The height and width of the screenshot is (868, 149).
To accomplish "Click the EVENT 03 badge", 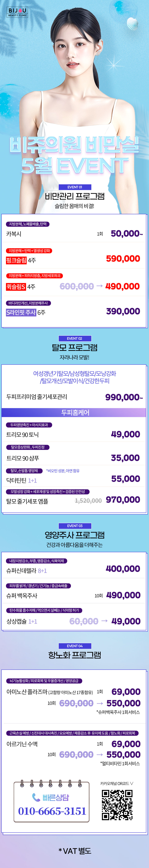I will (75, 526).
